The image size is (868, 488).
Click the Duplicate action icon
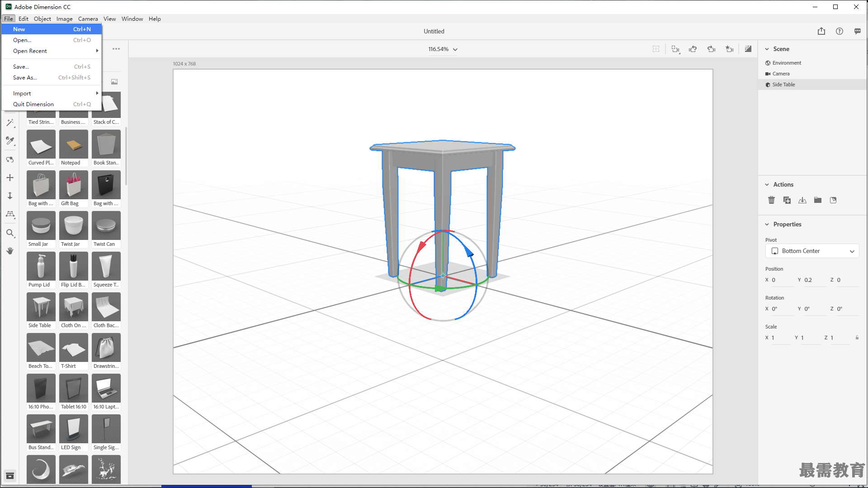point(787,200)
